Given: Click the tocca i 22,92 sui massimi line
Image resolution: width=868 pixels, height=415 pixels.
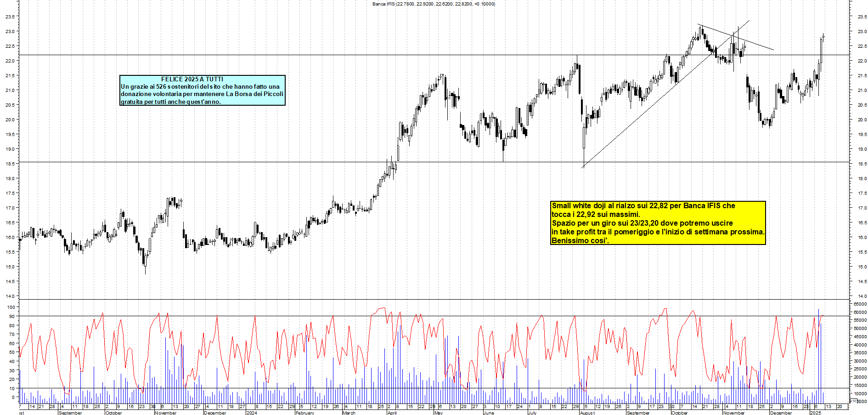Looking at the screenshot, I should [596, 214].
